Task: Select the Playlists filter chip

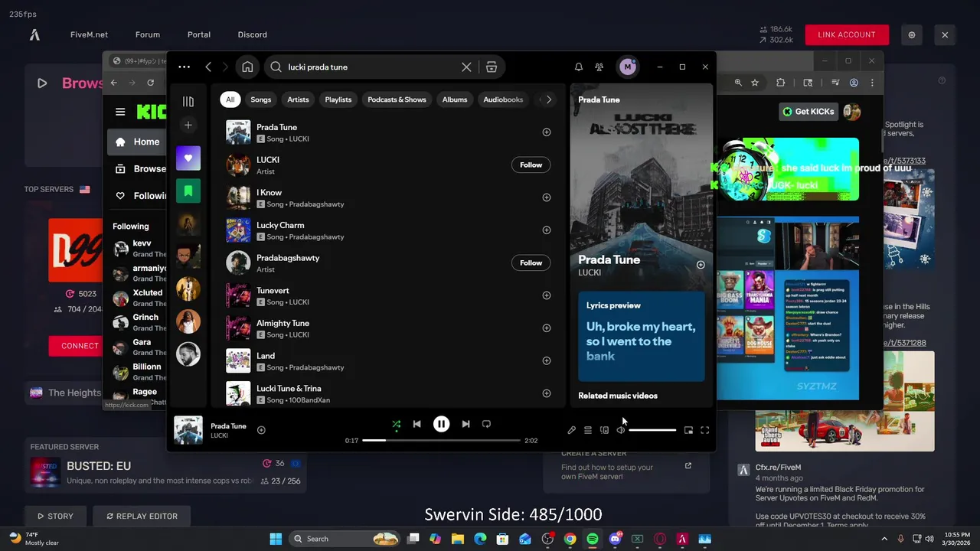Action: click(338, 99)
